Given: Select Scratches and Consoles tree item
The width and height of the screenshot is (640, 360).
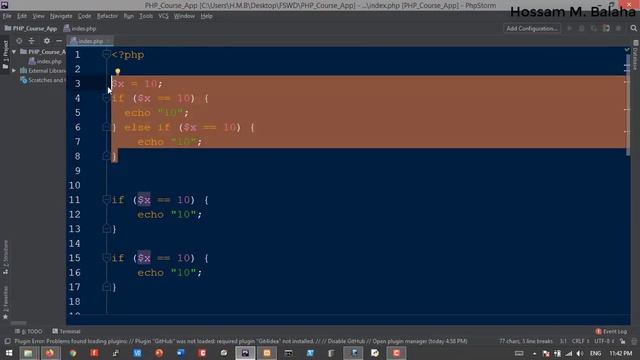Looking at the screenshot, I should (42, 80).
